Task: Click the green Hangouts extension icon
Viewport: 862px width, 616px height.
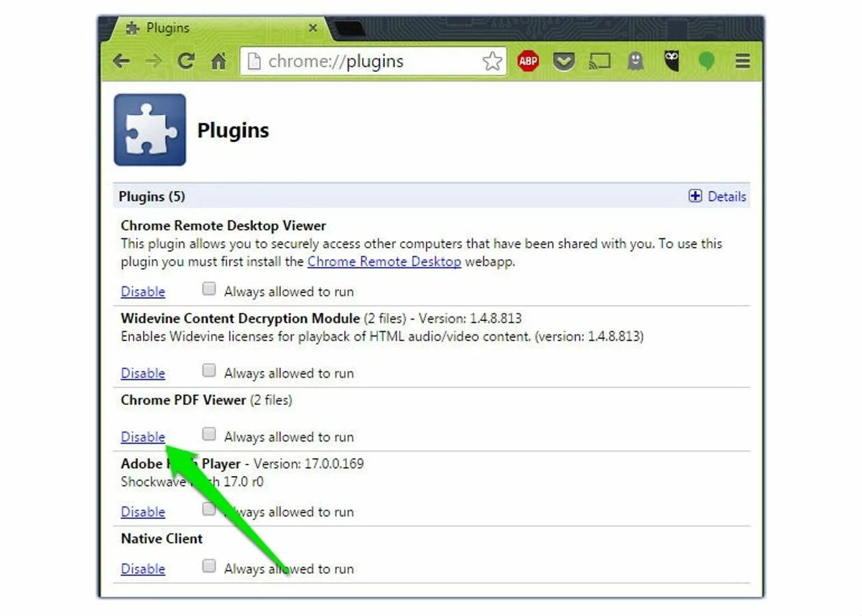Action: click(707, 62)
